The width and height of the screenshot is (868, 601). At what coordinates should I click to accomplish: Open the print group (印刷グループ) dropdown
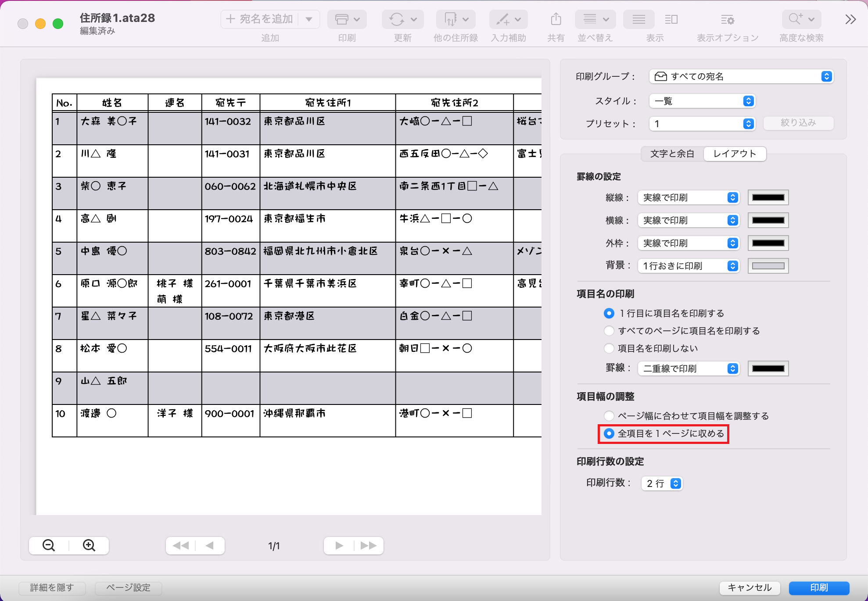pos(741,76)
